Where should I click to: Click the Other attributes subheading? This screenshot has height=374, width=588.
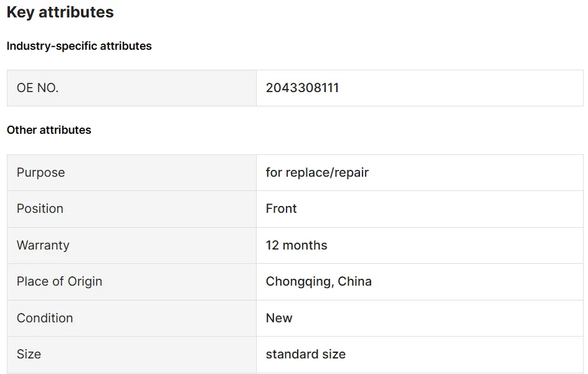tap(49, 130)
